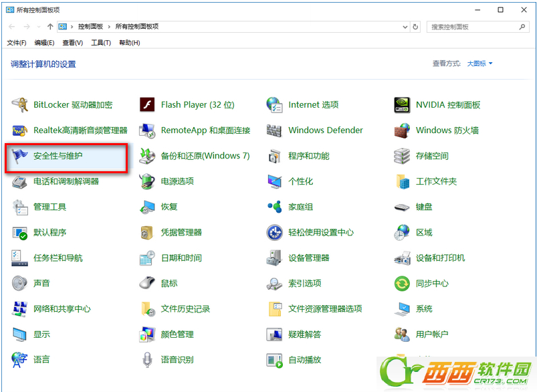
Task: Expand the address bar history dropdown
Action: coord(405,27)
